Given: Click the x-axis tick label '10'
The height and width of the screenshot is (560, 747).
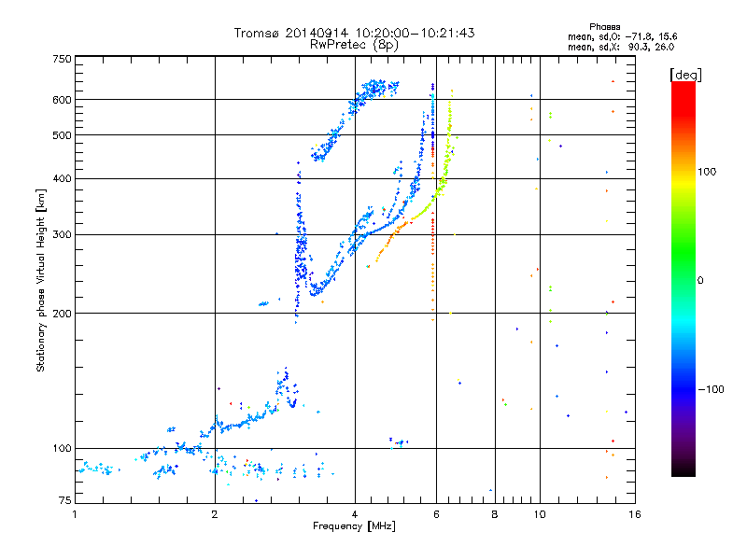Looking at the screenshot, I should point(540,514).
